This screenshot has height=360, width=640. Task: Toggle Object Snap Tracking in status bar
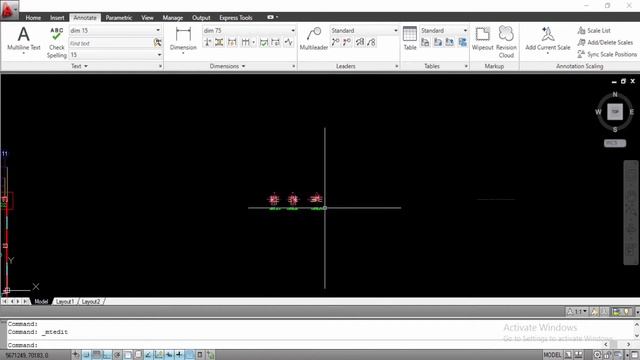[148, 355]
